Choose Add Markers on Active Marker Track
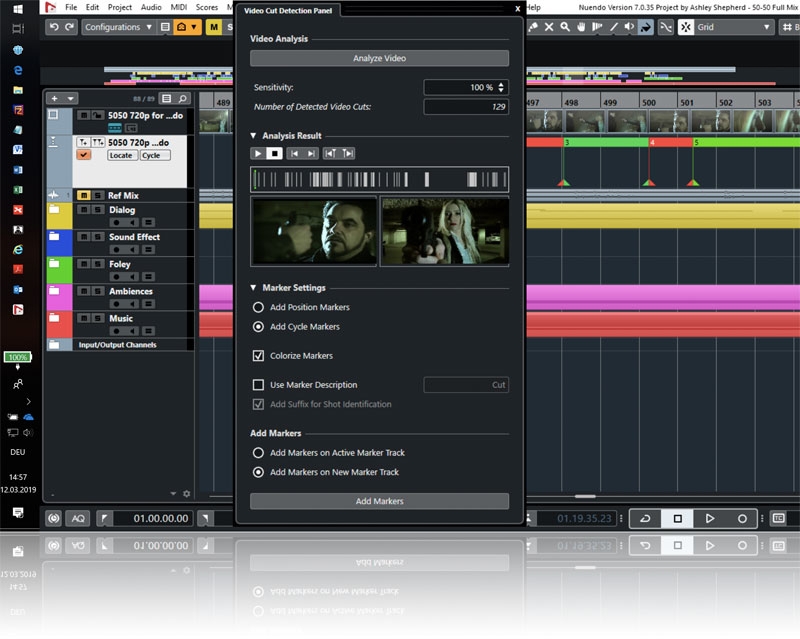 tap(259, 452)
